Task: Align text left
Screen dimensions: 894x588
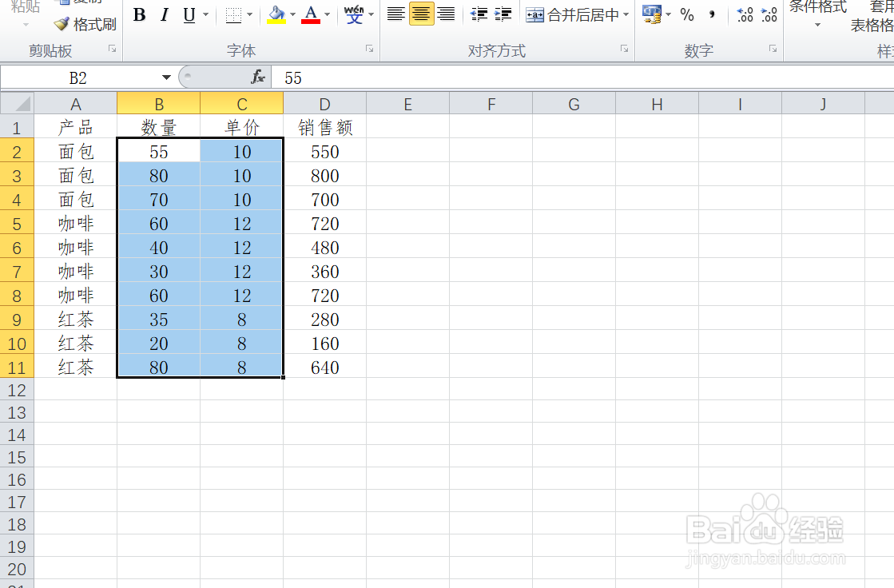Action: click(x=395, y=14)
